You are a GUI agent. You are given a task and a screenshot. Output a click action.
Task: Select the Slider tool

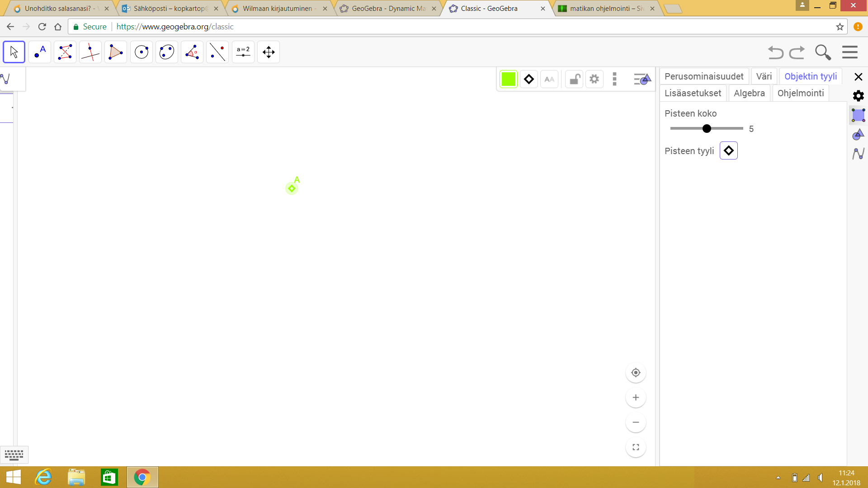tap(243, 52)
